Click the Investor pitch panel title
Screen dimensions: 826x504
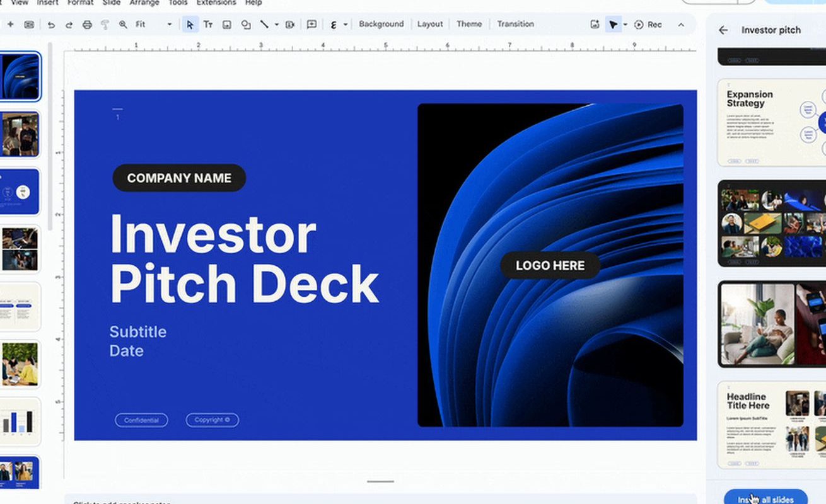pyautogui.click(x=771, y=30)
